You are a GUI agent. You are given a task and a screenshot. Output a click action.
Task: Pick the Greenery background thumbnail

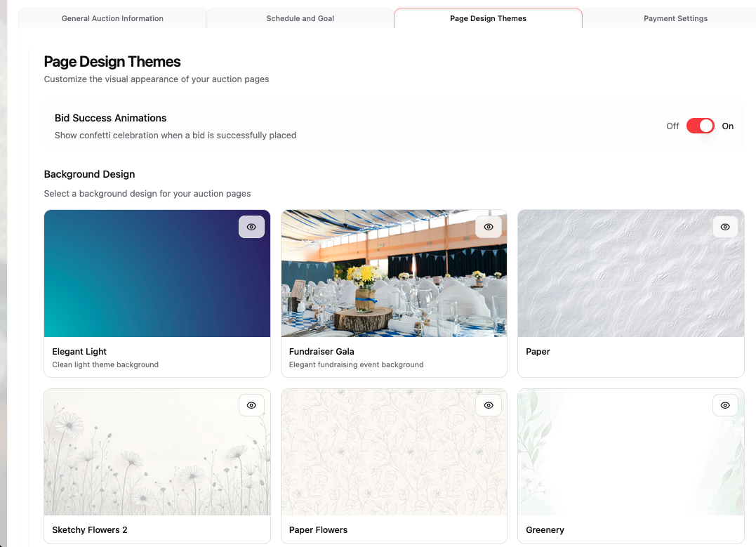pyautogui.click(x=630, y=456)
